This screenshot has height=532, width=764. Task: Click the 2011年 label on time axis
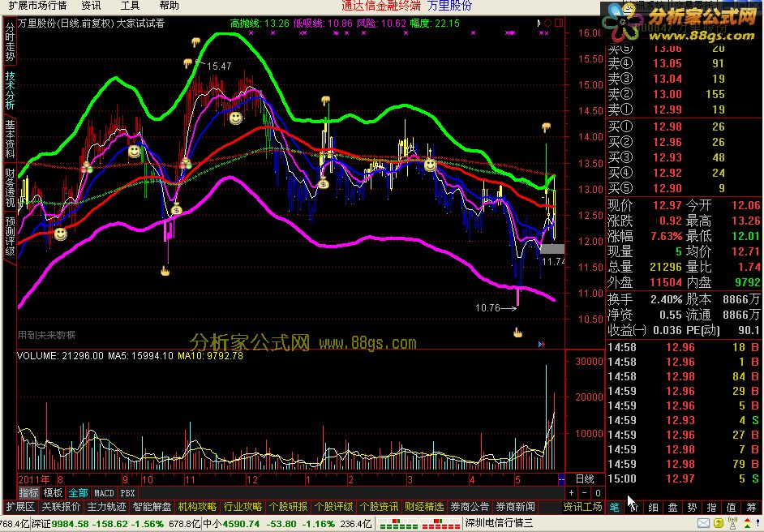tap(33, 479)
